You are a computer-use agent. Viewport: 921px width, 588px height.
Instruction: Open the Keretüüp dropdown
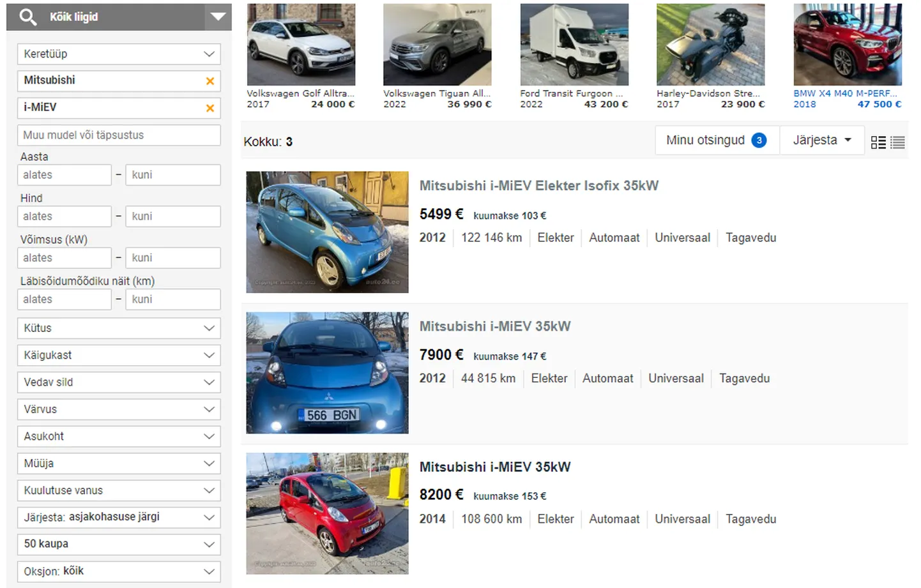click(119, 54)
